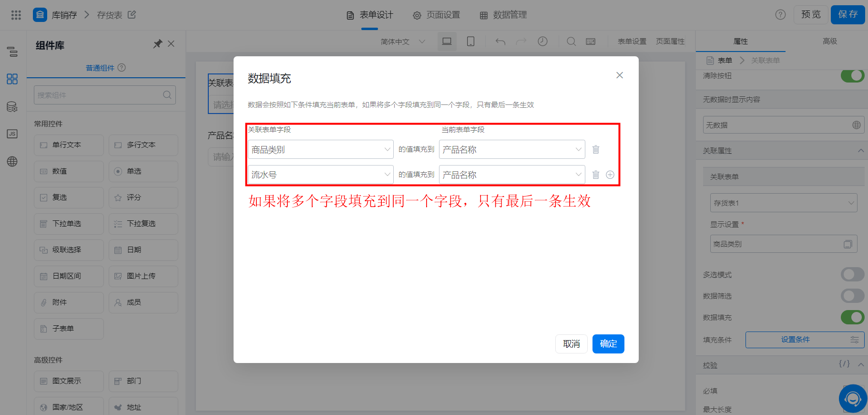Open the 流水号 related field dropdown
This screenshot has width=868, height=415.
pos(321,175)
